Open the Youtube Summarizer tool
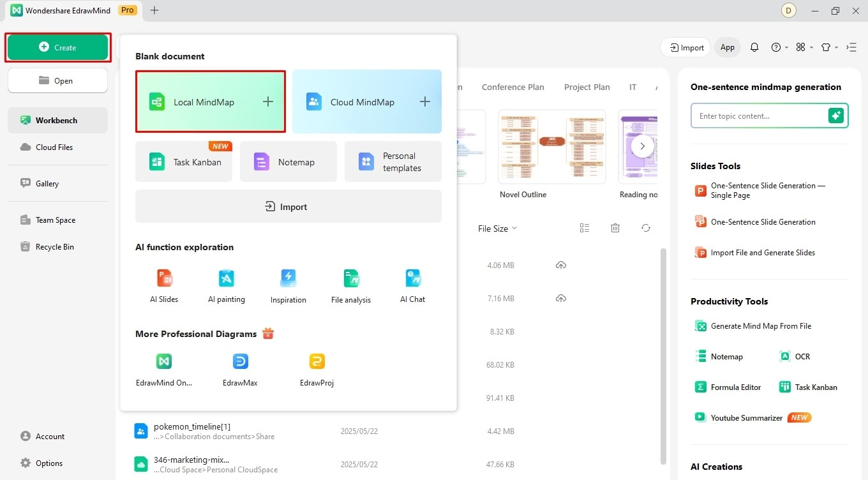Image resolution: width=868 pixels, height=480 pixels. click(738, 417)
